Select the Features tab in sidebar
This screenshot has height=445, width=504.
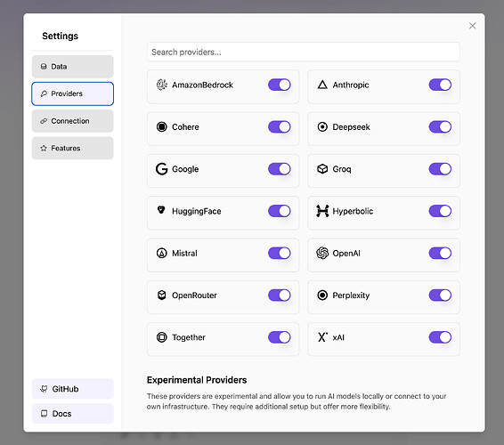[x=73, y=148]
